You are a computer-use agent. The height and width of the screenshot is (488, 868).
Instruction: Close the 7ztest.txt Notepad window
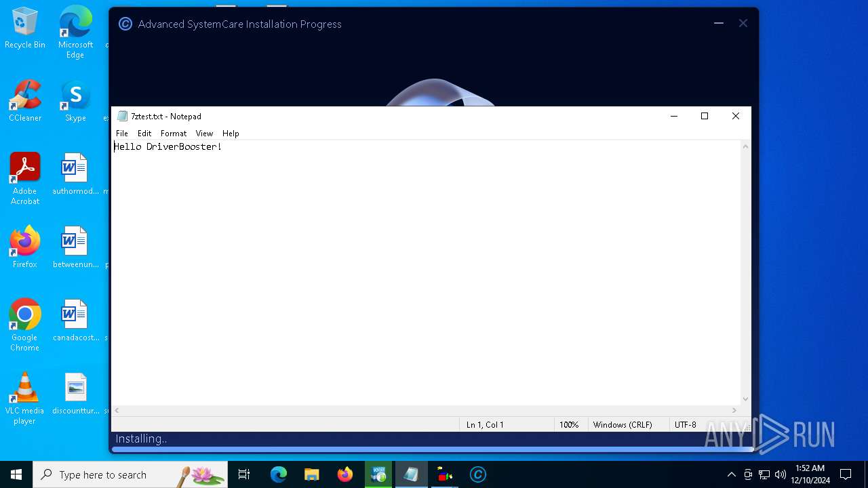tap(736, 116)
